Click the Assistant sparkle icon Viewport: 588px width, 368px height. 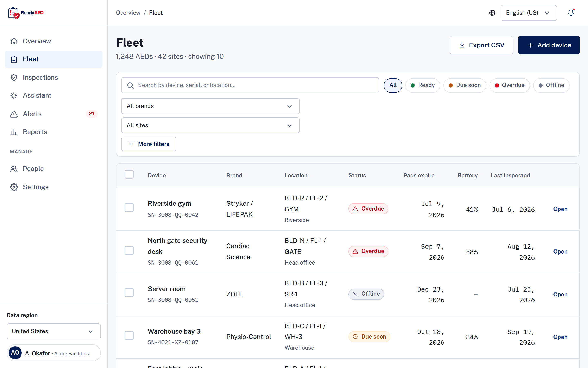[14, 95]
